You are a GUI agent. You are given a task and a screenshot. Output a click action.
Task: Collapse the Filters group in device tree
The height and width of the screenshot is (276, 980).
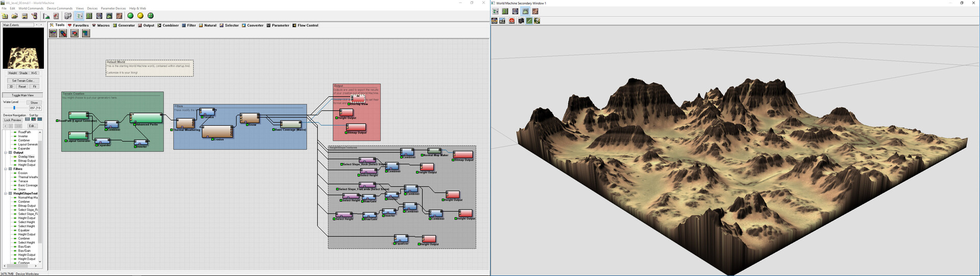click(x=6, y=169)
